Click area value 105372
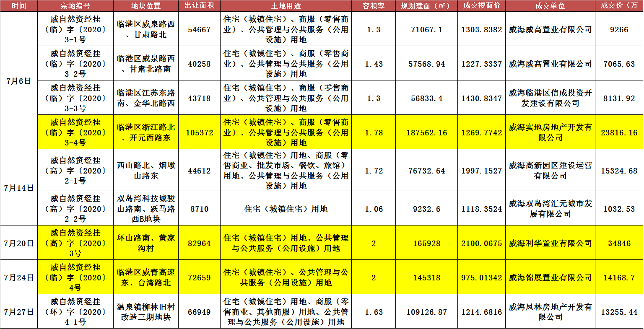 point(200,132)
